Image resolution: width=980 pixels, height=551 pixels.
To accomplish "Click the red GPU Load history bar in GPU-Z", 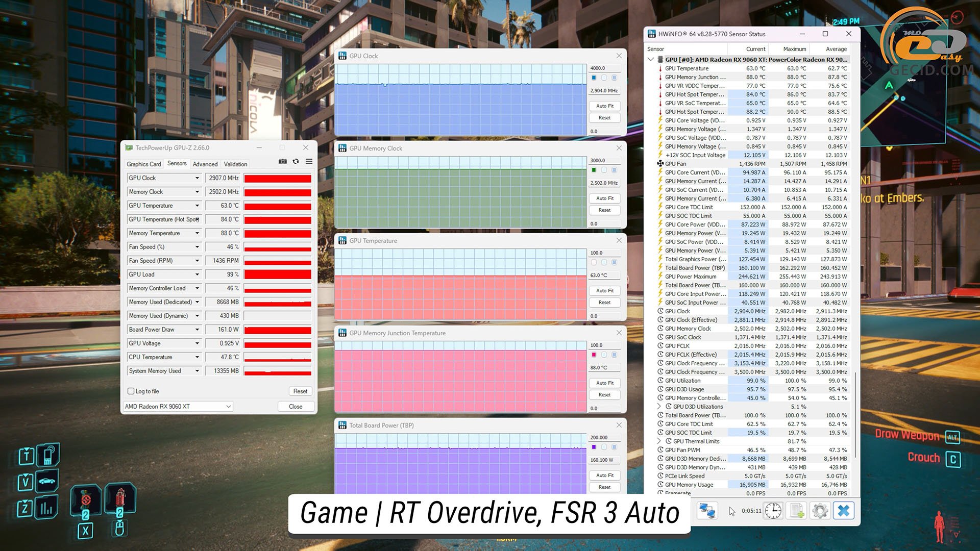I will tap(278, 274).
